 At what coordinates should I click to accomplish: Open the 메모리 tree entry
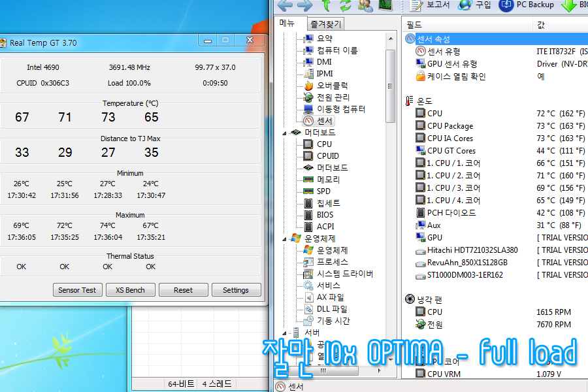click(321, 180)
